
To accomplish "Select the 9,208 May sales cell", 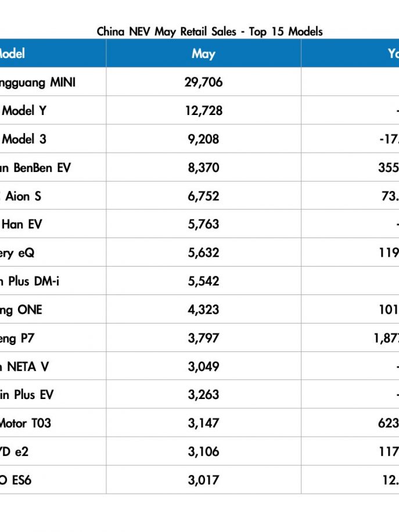I will click(x=204, y=139).
